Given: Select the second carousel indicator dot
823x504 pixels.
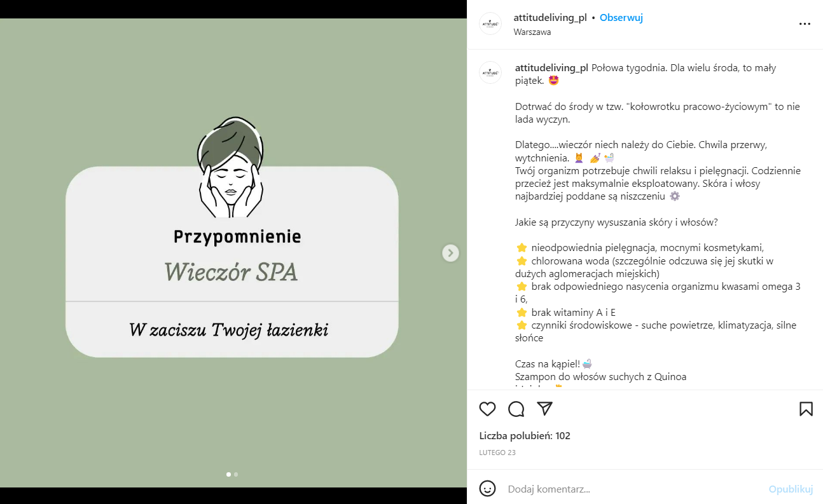Looking at the screenshot, I should pyautogui.click(x=236, y=474).
